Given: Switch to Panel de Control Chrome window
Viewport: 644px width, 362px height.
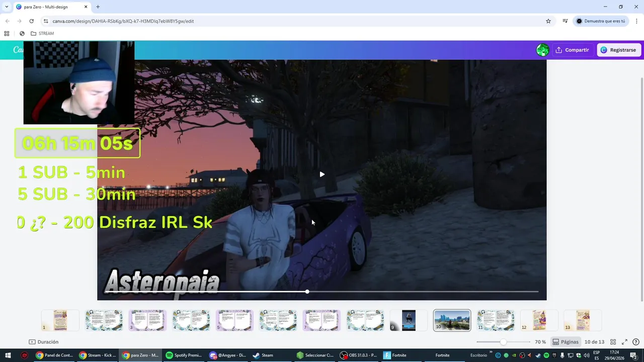Looking at the screenshot, I should [55, 355].
